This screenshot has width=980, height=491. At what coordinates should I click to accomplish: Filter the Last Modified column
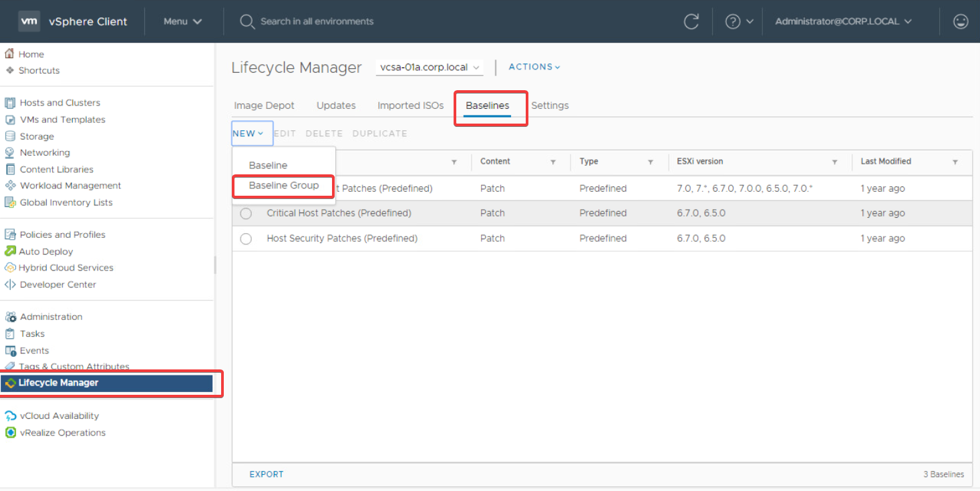[955, 162]
